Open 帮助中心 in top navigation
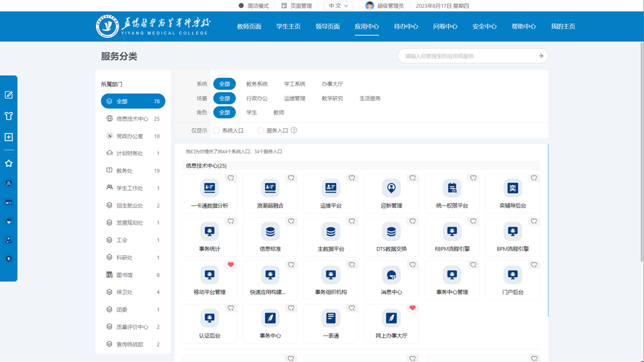Image resolution: width=644 pixels, height=362 pixels. point(523,26)
